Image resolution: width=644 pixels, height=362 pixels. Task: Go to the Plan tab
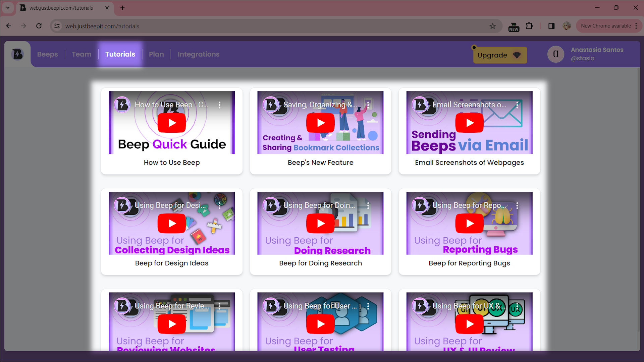coord(156,54)
